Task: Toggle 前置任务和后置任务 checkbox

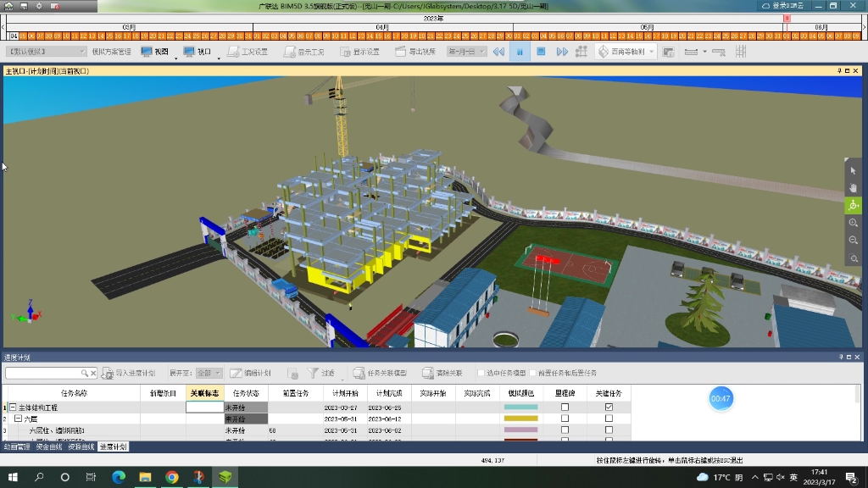Action: pyautogui.click(x=532, y=373)
